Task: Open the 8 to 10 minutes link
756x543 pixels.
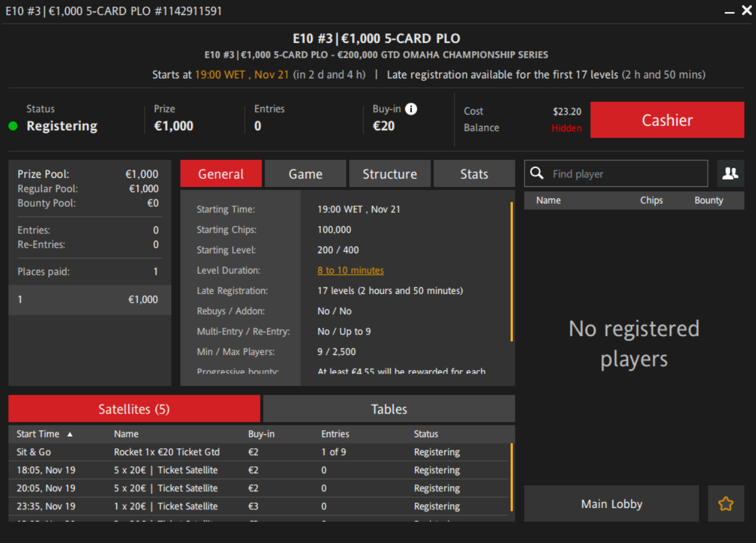Action: (x=350, y=271)
